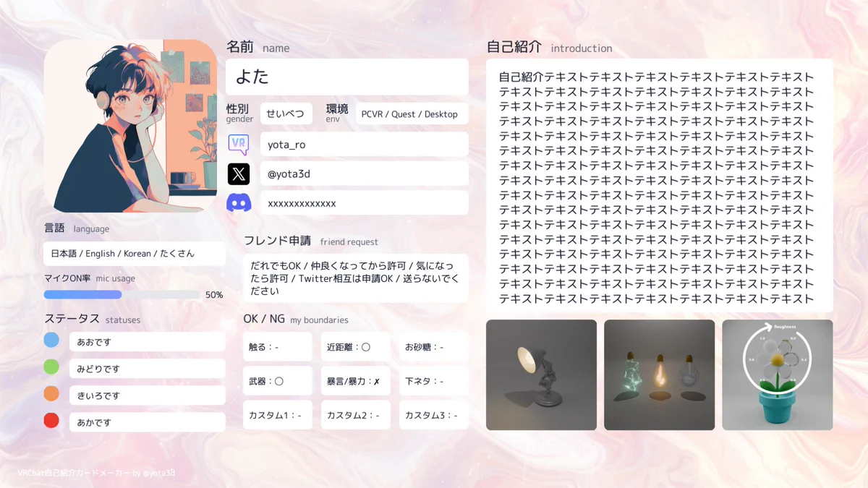Click the friend request policy text box
The image size is (868, 488).
coord(356,278)
